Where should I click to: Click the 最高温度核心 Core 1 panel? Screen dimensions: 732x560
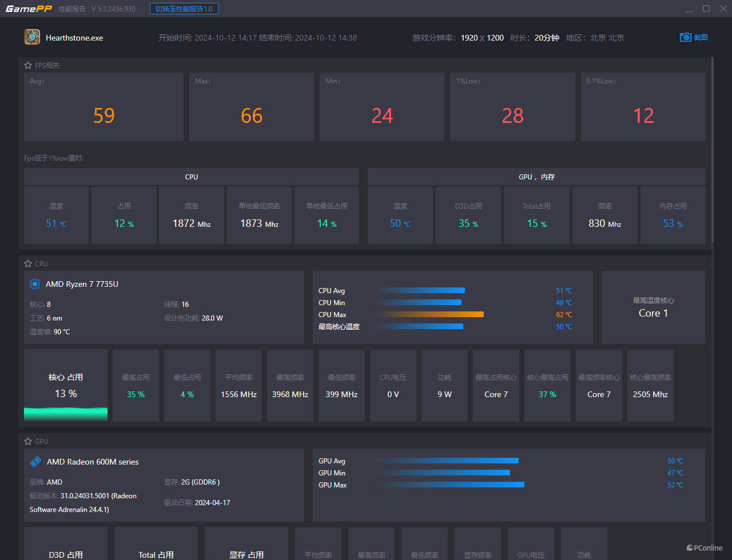click(x=653, y=307)
